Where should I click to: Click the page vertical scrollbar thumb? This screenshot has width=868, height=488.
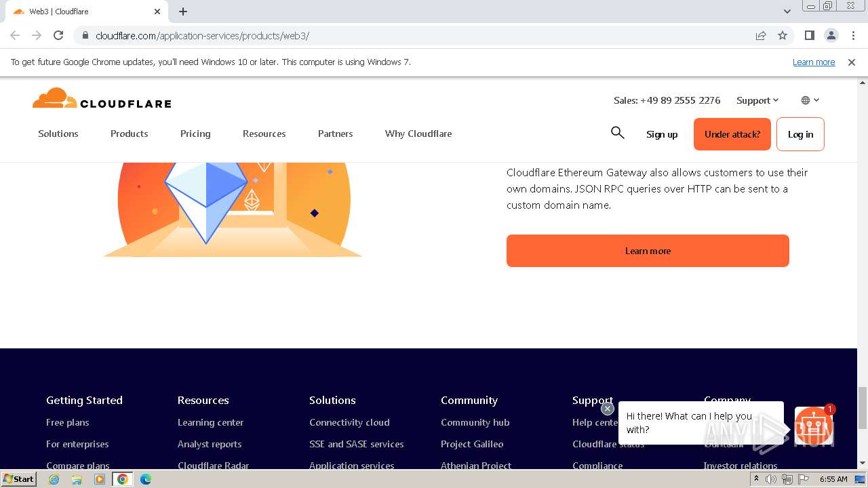pos(863,408)
